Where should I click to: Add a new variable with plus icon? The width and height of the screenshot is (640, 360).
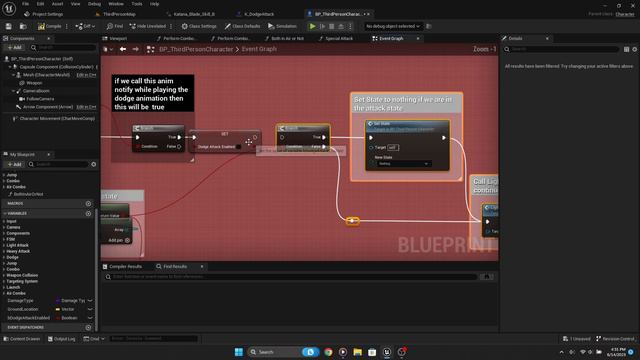88,213
